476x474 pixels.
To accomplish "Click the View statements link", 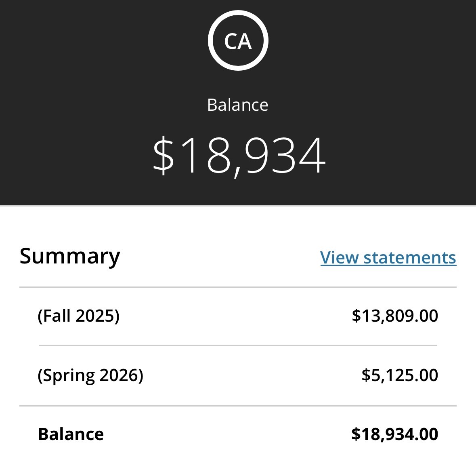I will (x=388, y=257).
